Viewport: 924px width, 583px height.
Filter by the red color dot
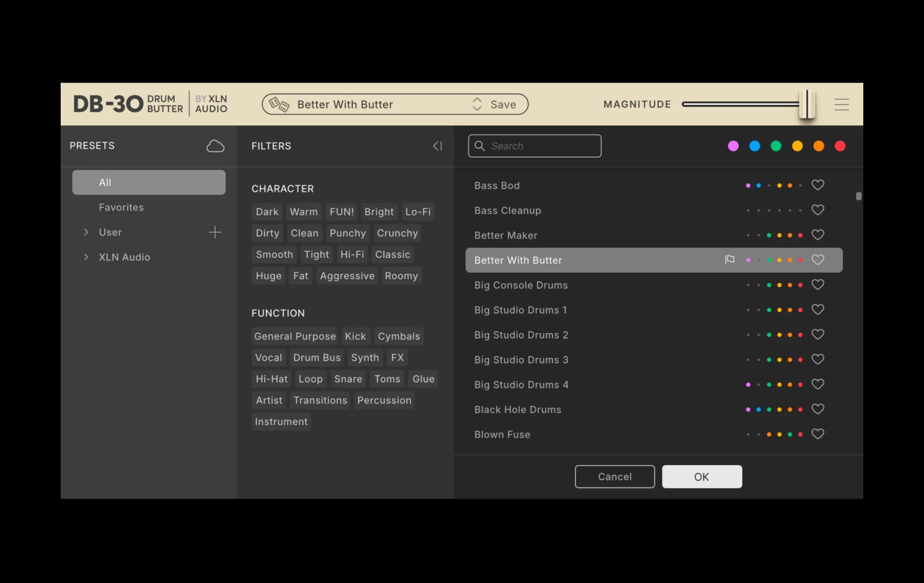[840, 146]
